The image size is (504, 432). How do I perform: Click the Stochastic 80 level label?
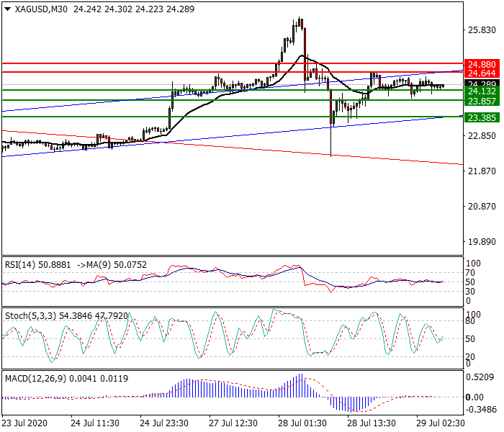coord(470,321)
